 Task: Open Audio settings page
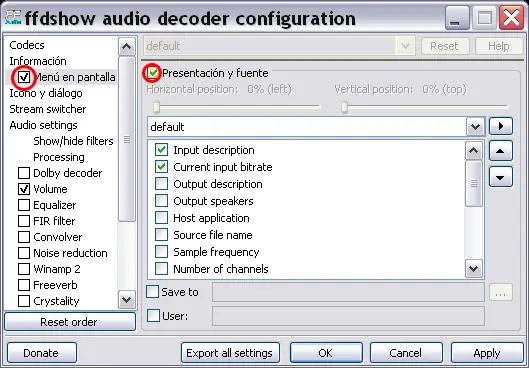click(43, 125)
